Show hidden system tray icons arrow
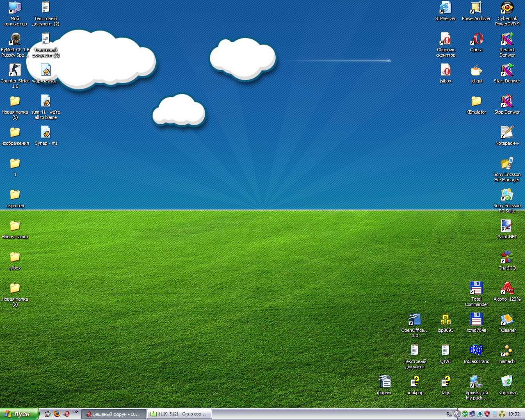This screenshot has width=525, height=420. click(457, 414)
